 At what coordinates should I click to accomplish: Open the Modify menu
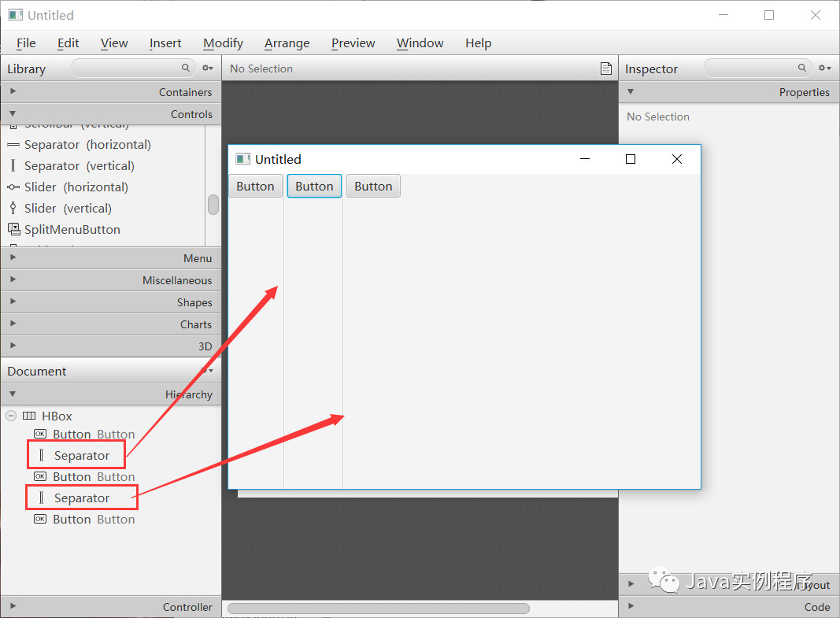223,43
